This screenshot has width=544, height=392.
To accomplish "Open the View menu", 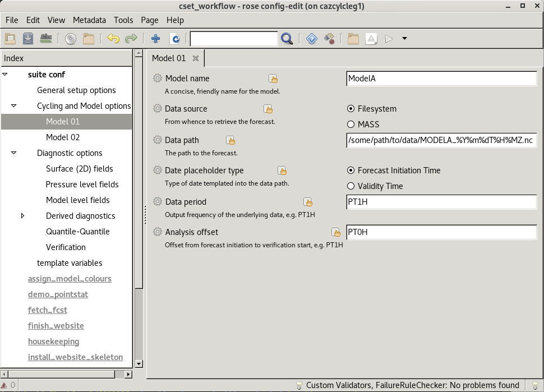I will pos(56,20).
